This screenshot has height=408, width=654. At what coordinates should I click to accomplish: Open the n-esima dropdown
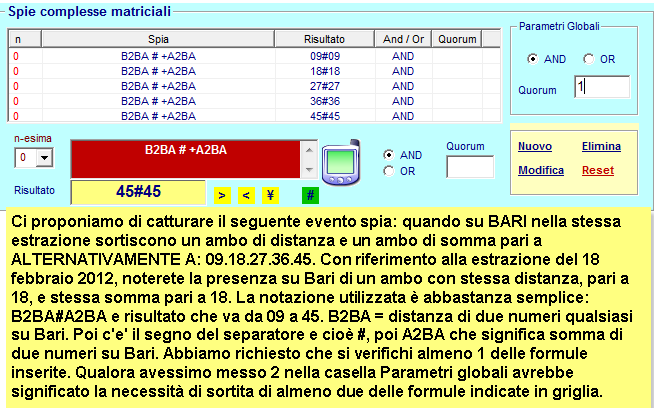[x=44, y=158]
